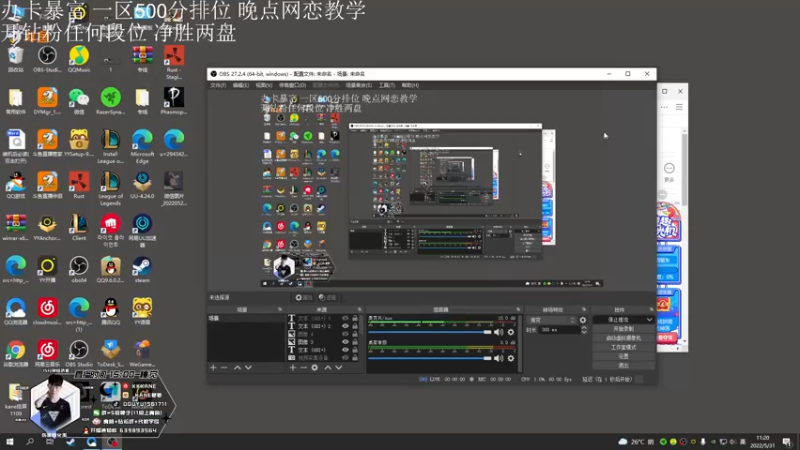Screen dimensions: 800x450
Task: Move the selected source up
Action: coord(328,367)
